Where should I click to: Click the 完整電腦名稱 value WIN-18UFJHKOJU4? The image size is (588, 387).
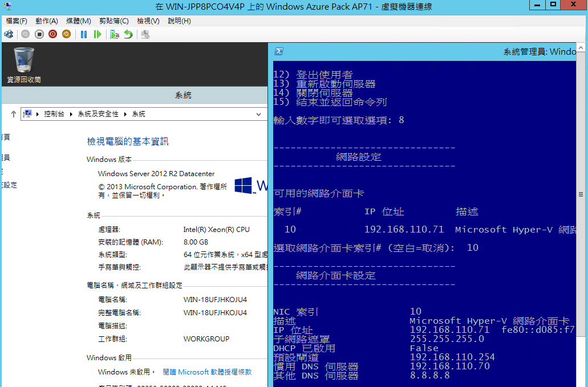[x=215, y=313]
